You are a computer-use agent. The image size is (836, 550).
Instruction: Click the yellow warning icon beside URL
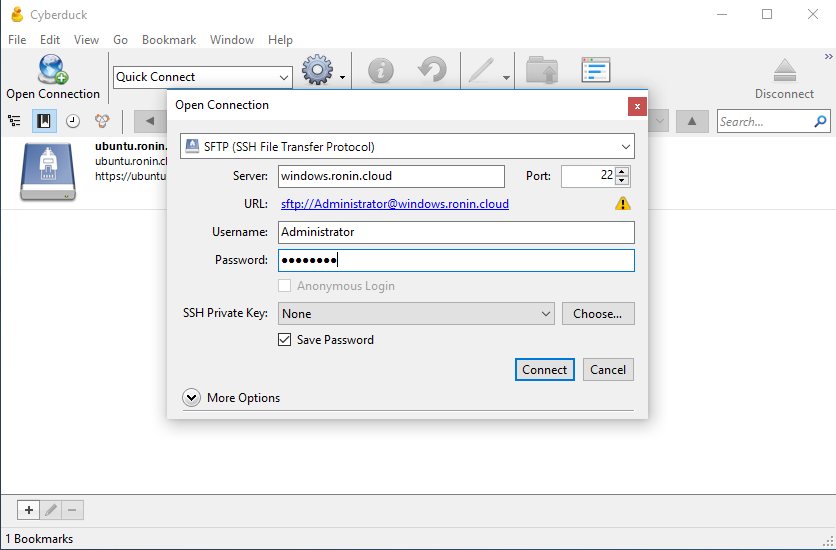[622, 204]
